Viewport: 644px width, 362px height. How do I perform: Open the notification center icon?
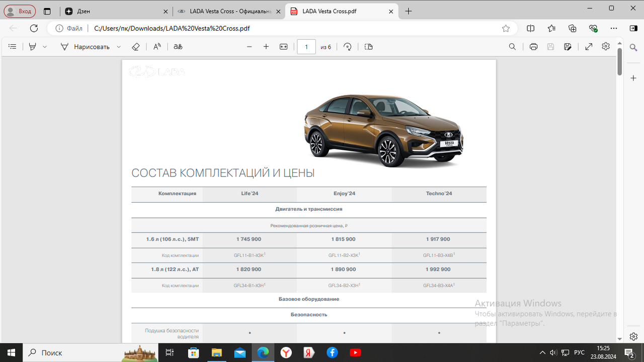(629, 353)
